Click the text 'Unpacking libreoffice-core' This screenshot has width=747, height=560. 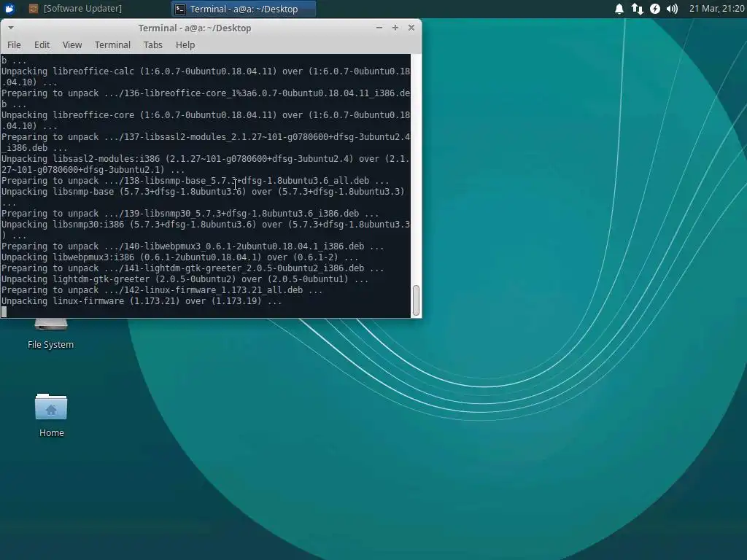coord(68,114)
